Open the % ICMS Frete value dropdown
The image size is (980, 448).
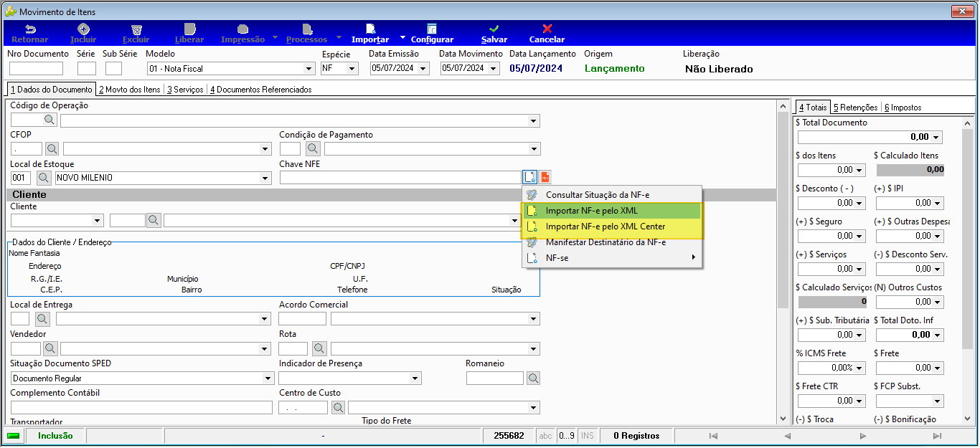point(860,368)
